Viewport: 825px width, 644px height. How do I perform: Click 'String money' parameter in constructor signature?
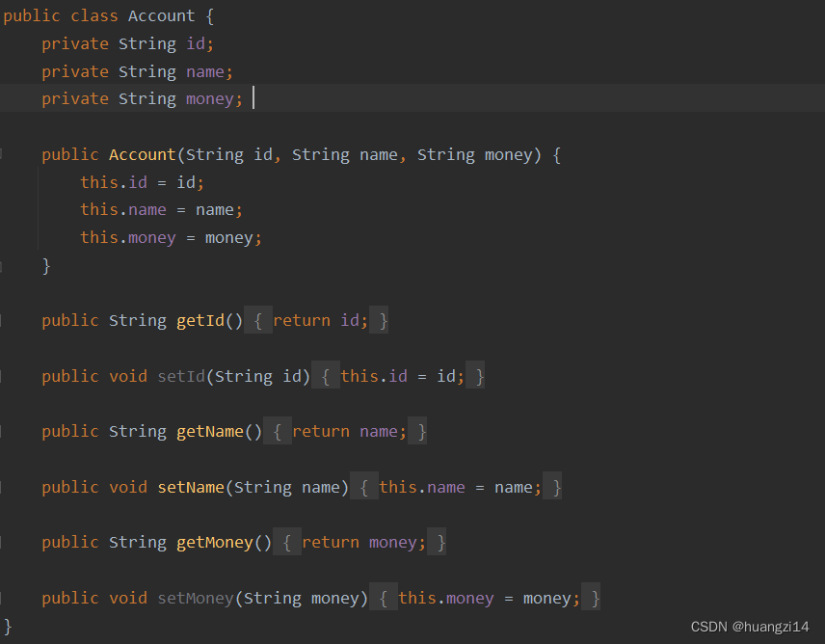click(x=475, y=154)
